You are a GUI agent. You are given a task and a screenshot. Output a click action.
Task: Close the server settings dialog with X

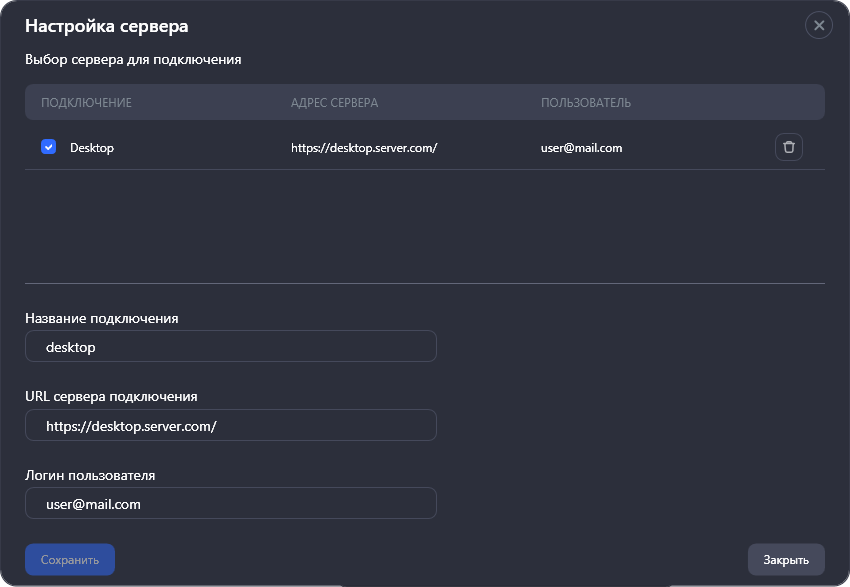818,26
